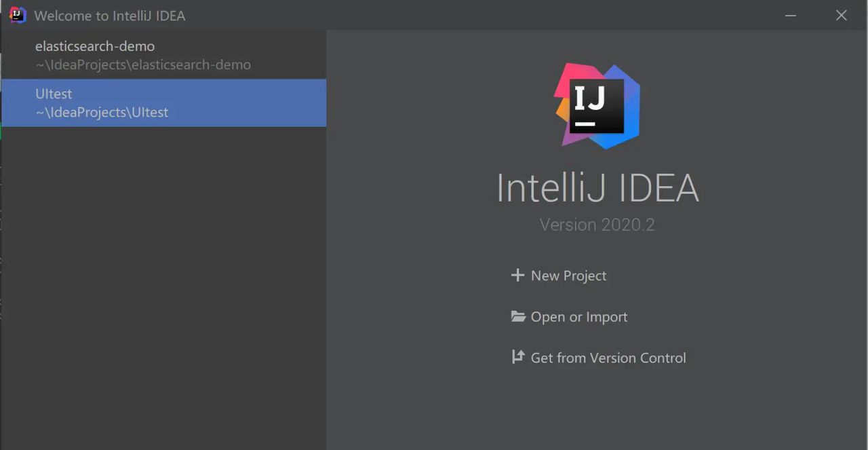Click the large IntelliJ IDEA logo

[x=597, y=105]
